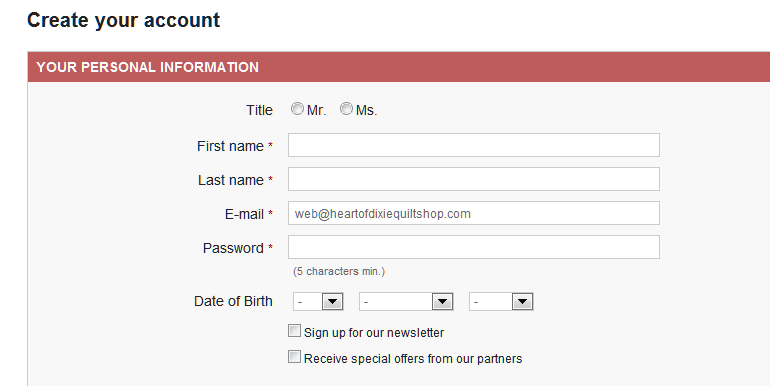Open the birth day dropdown arrow
This screenshot has width=770, height=386.
tap(332, 302)
